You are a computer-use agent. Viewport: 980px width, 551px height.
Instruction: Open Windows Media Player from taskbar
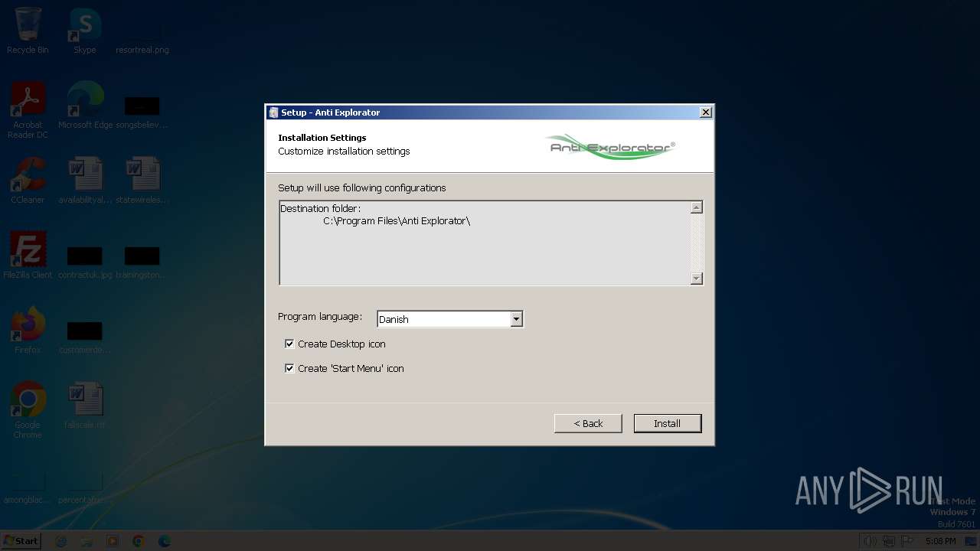point(113,541)
